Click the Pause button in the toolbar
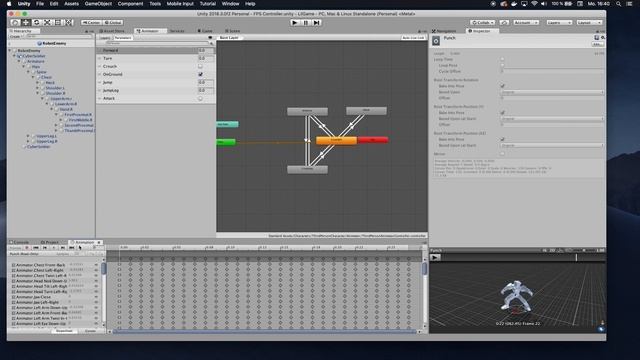The width and height of the screenshot is (640, 360). click(x=306, y=23)
